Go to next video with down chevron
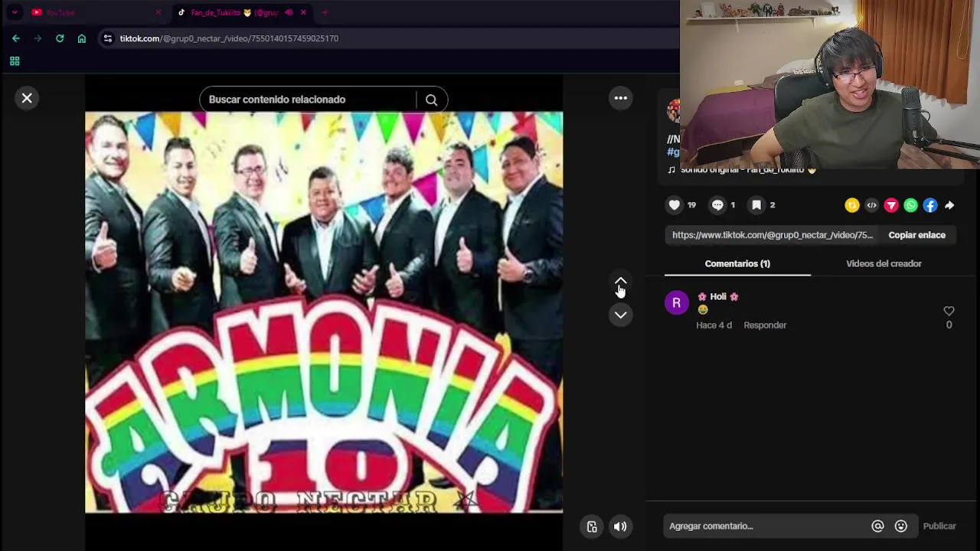Image resolution: width=980 pixels, height=551 pixels. coord(621,315)
